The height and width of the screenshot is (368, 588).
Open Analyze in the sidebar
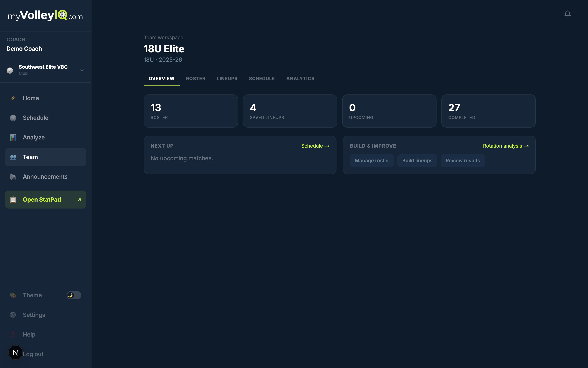46,138
